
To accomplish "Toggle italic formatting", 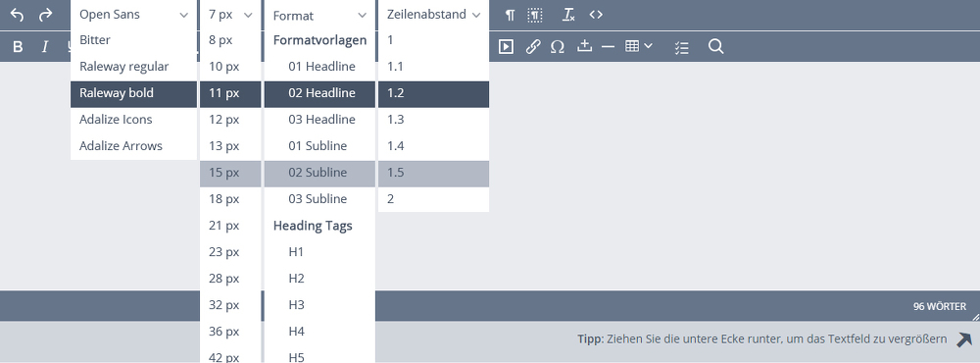I will [x=44, y=47].
